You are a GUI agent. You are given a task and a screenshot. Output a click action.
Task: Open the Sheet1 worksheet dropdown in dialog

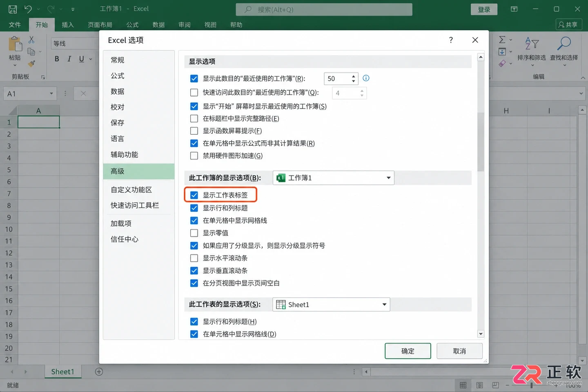tap(331, 305)
